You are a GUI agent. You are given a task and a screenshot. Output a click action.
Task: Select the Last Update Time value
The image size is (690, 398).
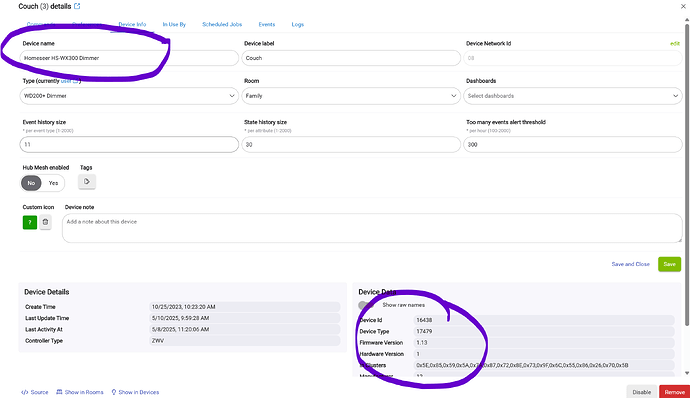pos(245,318)
